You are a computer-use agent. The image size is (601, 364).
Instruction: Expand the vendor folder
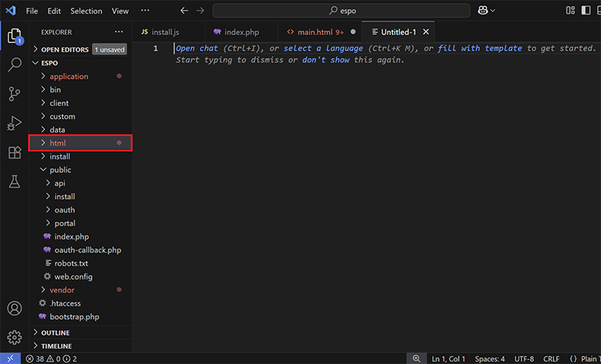62,290
